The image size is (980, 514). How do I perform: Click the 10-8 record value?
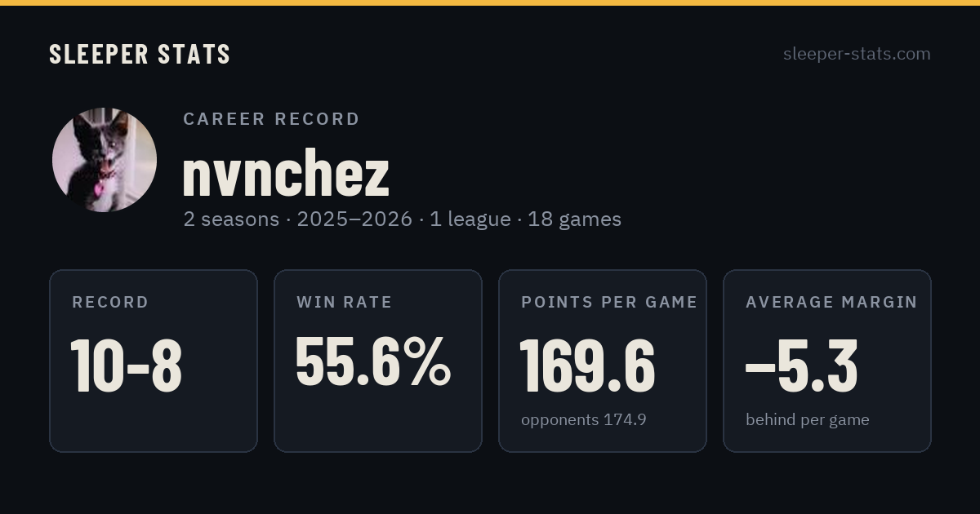pyautogui.click(x=127, y=366)
